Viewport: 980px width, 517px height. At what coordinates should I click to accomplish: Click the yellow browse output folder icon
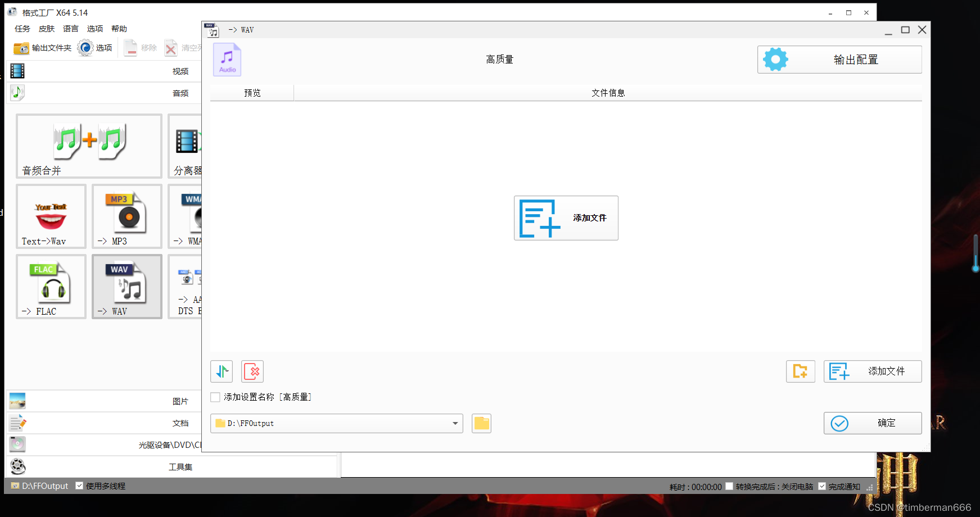coord(481,424)
